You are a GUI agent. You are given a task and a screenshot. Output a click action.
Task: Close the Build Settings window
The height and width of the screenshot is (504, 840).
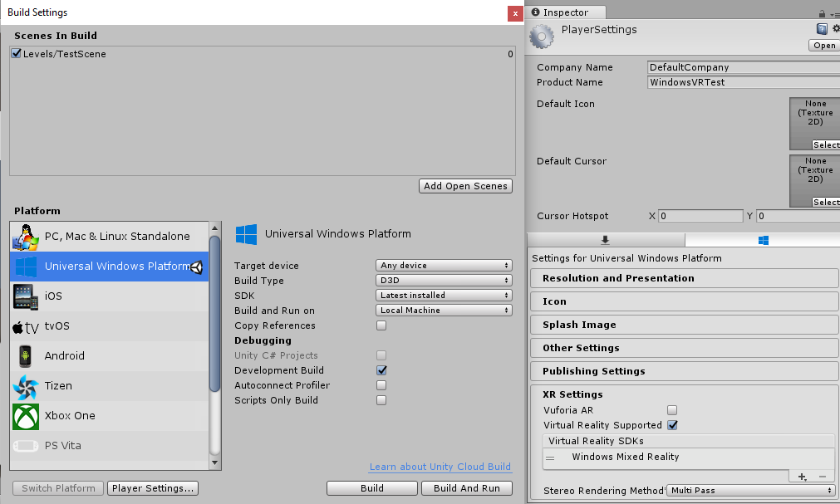pyautogui.click(x=515, y=14)
